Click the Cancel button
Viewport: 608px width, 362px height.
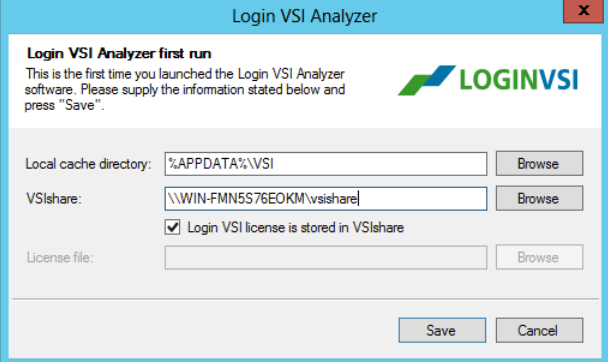[539, 330]
